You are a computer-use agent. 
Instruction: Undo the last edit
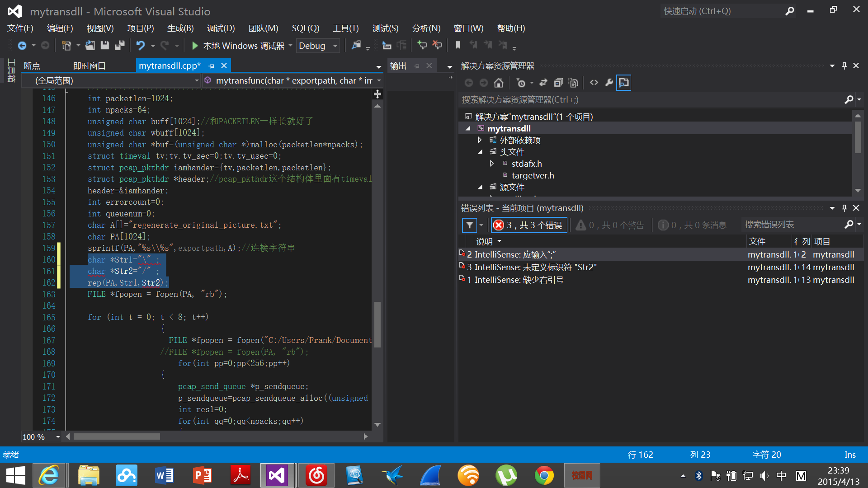[141, 46]
